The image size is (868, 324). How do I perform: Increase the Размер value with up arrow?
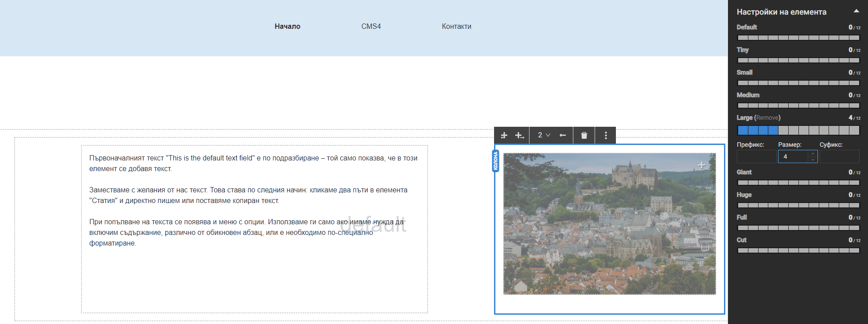[813, 153]
